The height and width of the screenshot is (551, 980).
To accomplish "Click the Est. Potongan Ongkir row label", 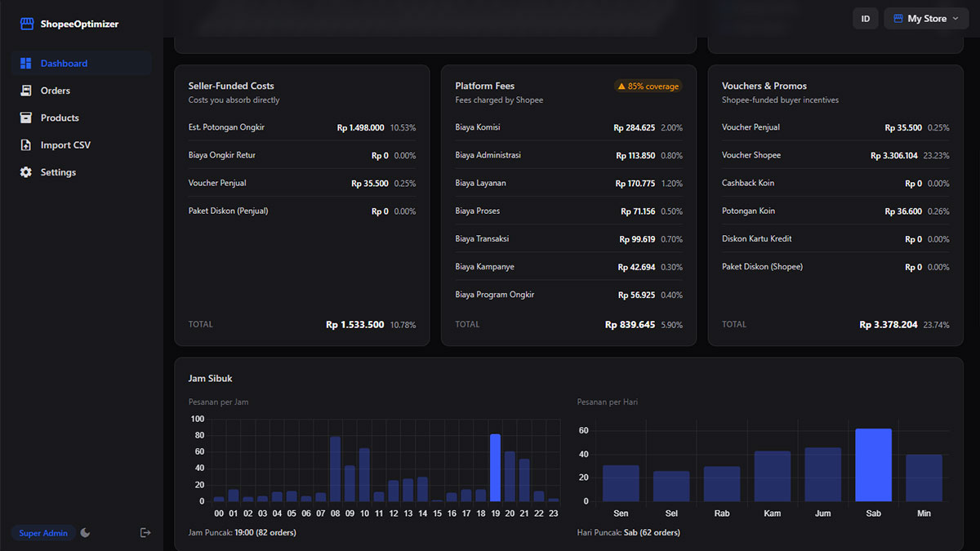I will pyautogui.click(x=226, y=127).
